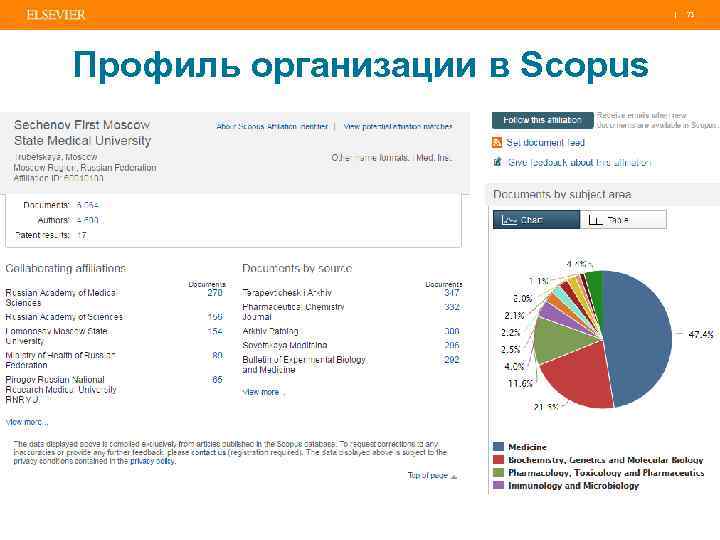Open Terapevticheskii Arkhiv source
The width and height of the screenshot is (720, 540).
click(287, 292)
